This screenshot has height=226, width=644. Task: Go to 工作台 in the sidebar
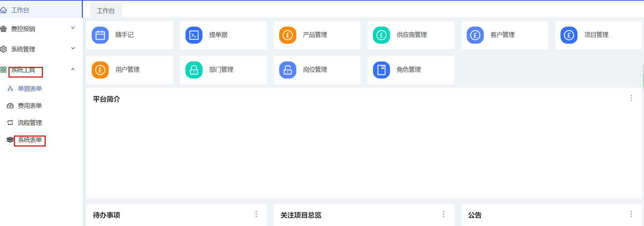(x=41, y=10)
